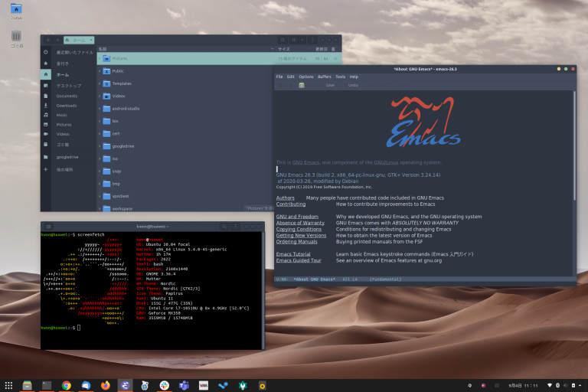588x392 pixels.
Task: Expand the android-studio folder row
Action: click(100, 109)
